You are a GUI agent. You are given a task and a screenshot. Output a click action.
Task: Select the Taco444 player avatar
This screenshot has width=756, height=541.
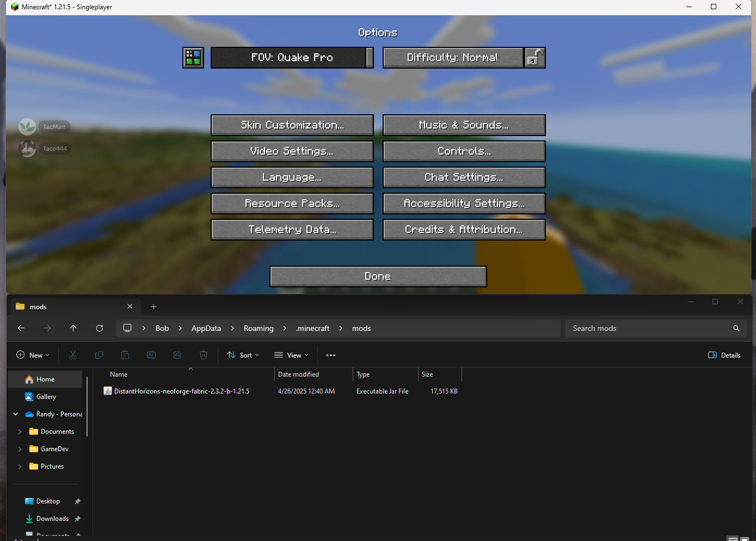pos(27,149)
